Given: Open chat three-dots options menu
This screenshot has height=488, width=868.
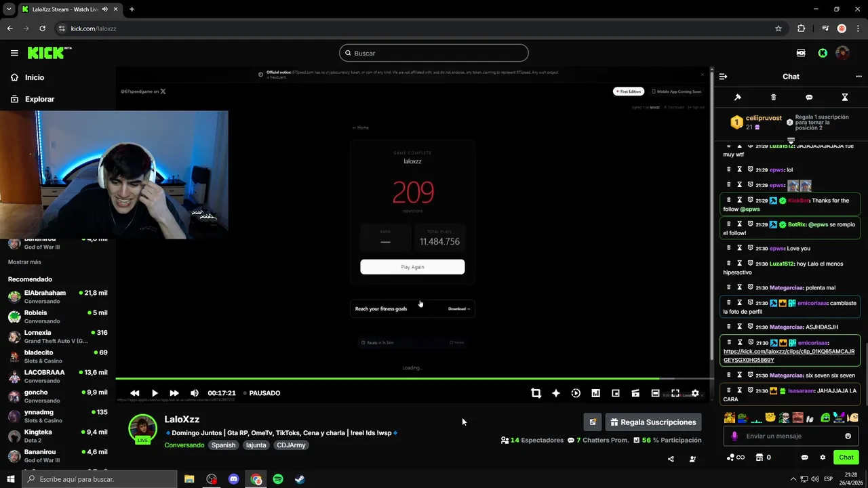Looking at the screenshot, I should coord(859,77).
